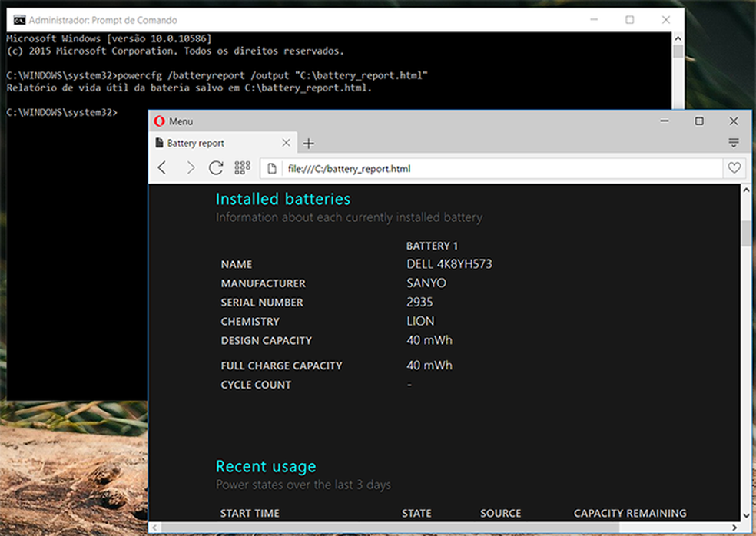
Task: Click the browser scroll up arrow
Action: (746, 191)
